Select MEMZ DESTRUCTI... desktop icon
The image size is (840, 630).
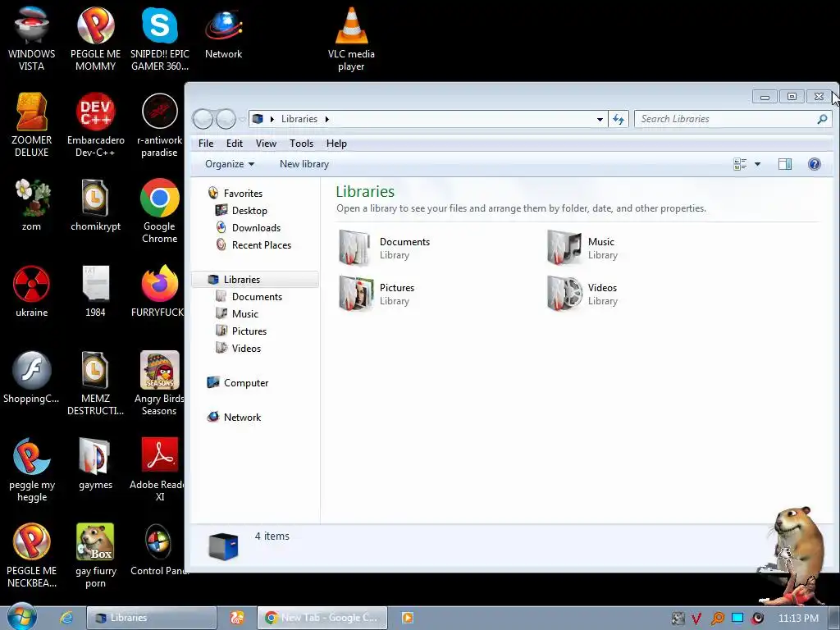pos(95,383)
